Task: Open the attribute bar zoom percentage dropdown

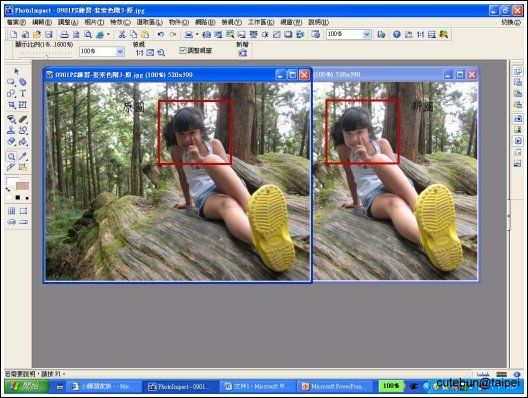Action: tap(120, 52)
